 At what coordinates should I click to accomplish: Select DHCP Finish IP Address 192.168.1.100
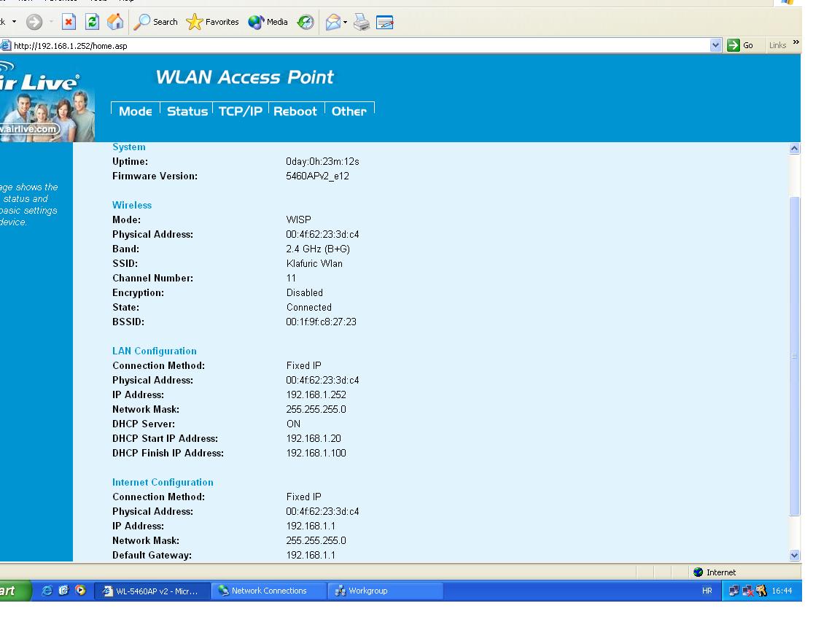click(x=316, y=454)
